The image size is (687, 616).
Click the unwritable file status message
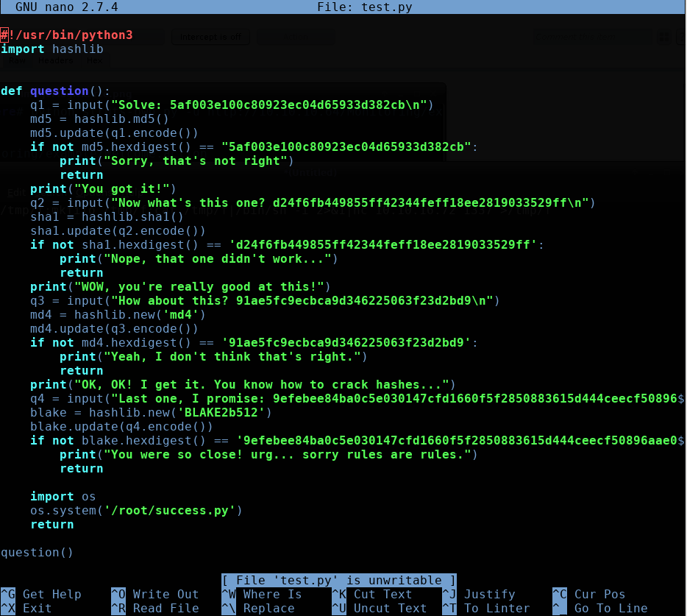coord(338,581)
